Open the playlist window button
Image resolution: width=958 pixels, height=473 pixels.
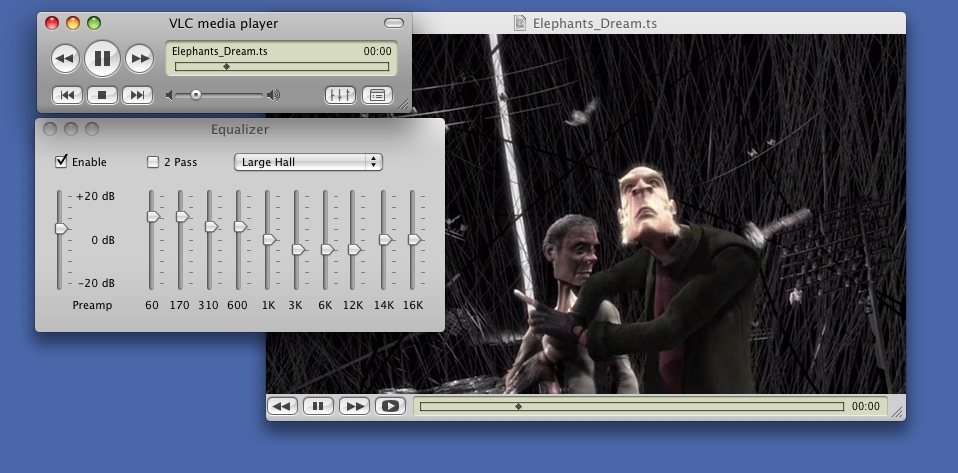[x=376, y=95]
